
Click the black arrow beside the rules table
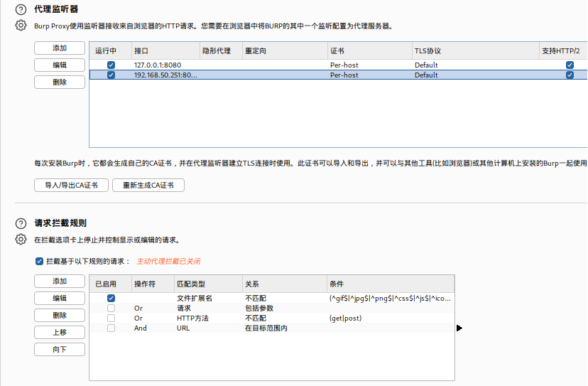click(459, 328)
